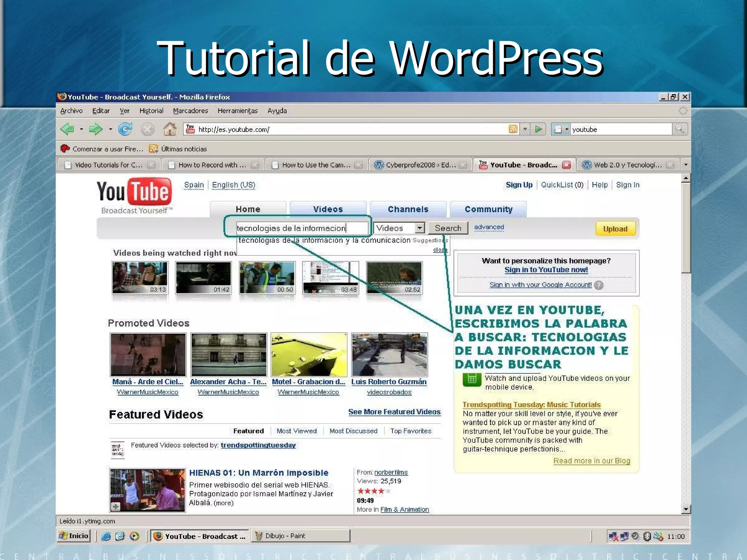Select the YouTube Videos navigation tab
The image size is (747, 560).
coord(328,209)
